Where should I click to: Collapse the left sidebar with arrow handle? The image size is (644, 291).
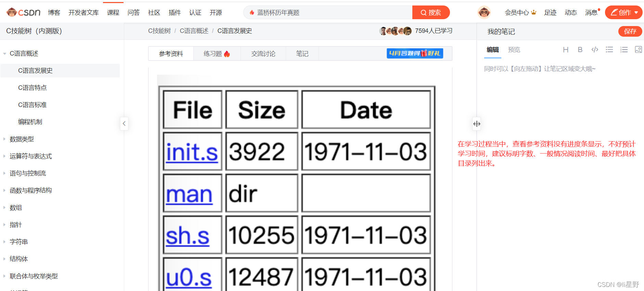124,123
